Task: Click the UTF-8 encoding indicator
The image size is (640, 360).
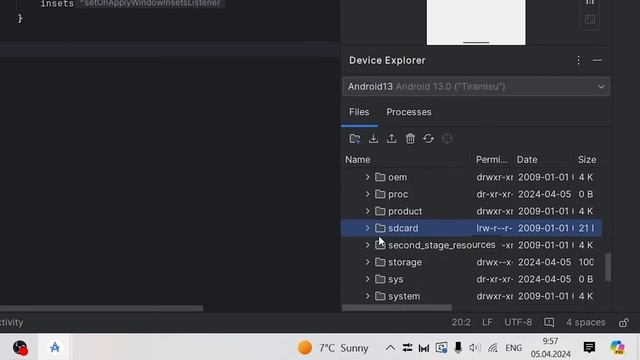Action: [518, 322]
